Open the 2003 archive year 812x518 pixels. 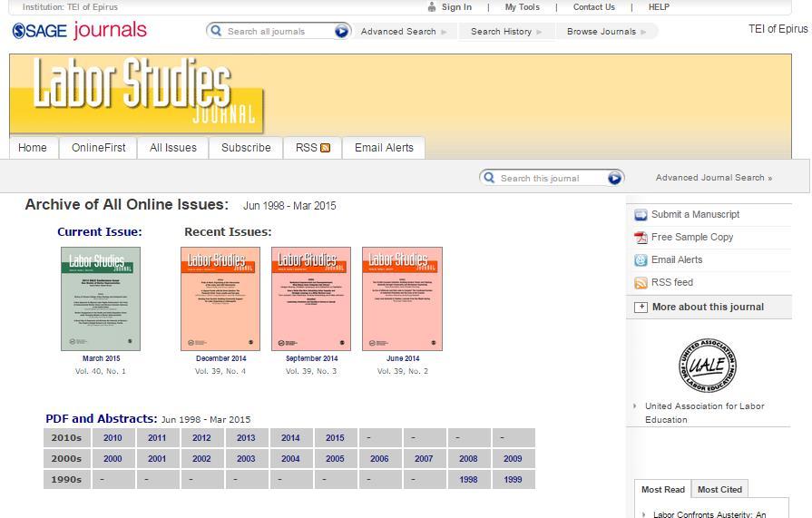point(246,458)
